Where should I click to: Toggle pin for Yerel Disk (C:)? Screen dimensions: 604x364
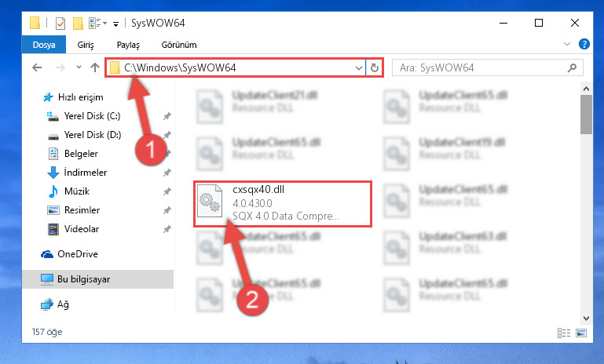167,116
